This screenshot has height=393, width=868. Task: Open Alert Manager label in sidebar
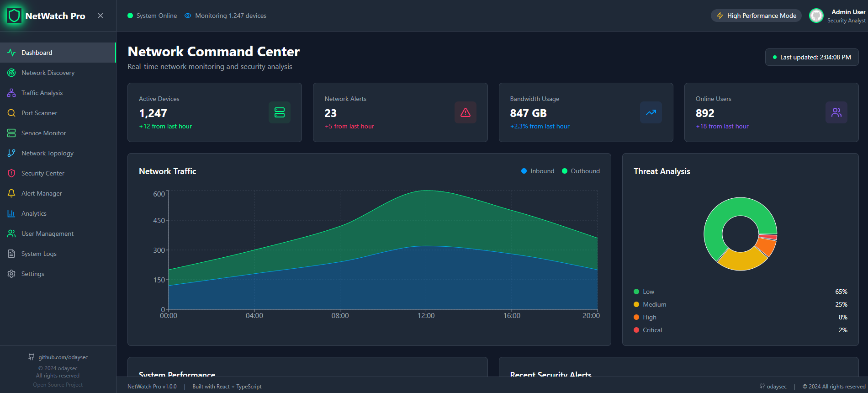(x=42, y=193)
